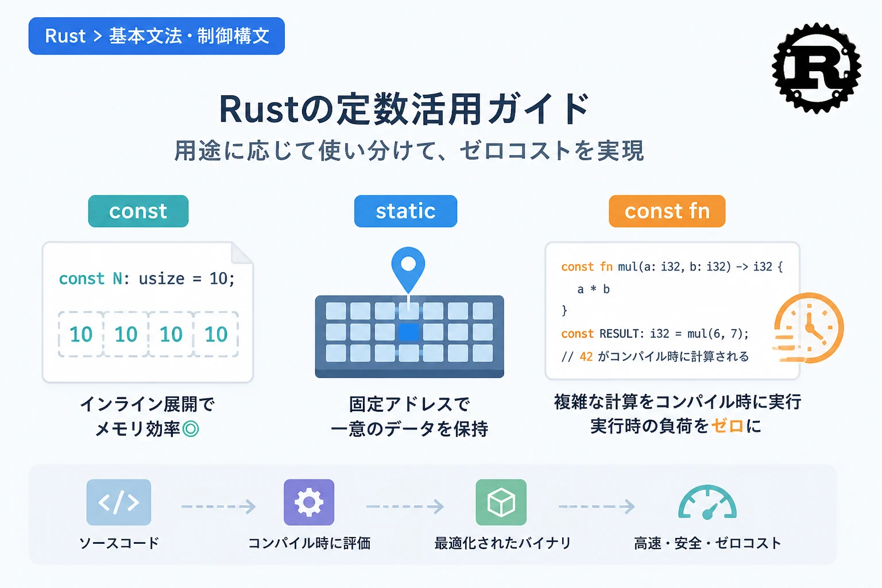Click the Rust gear logo

point(816,68)
